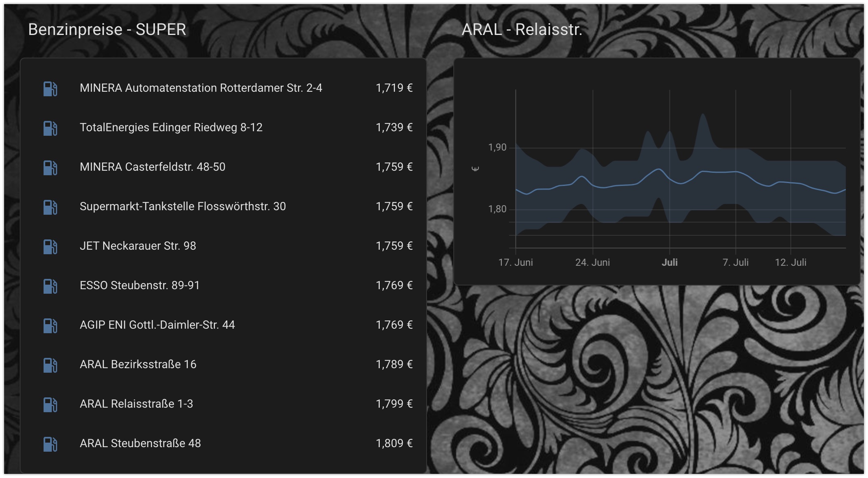The image size is (868, 478).
Task: Click the 1,719 € price value
Action: pos(394,88)
